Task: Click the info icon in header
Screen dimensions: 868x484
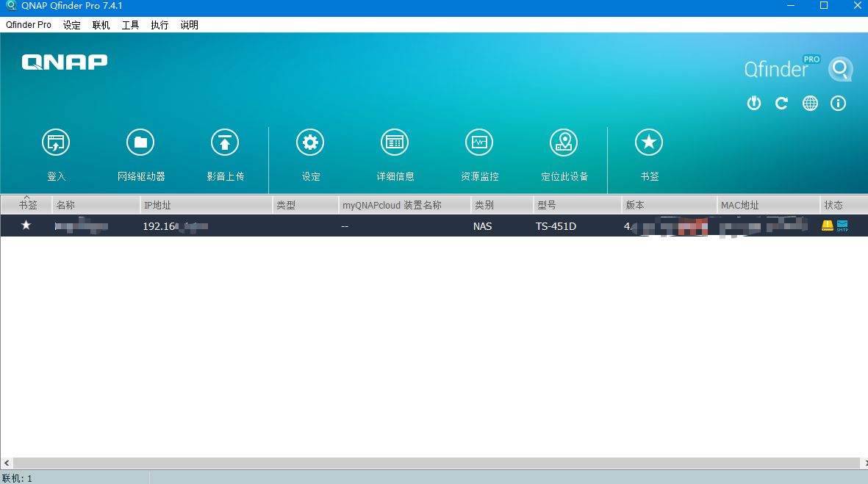Action: point(838,104)
